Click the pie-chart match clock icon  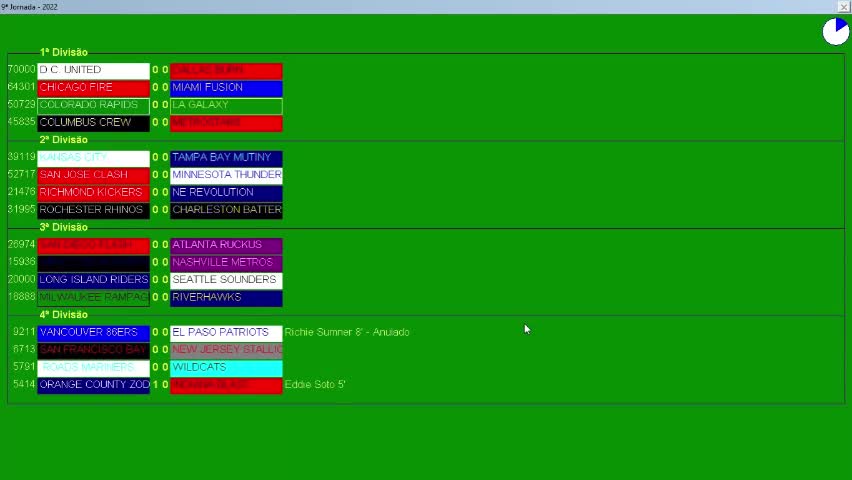pyautogui.click(x=836, y=32)
